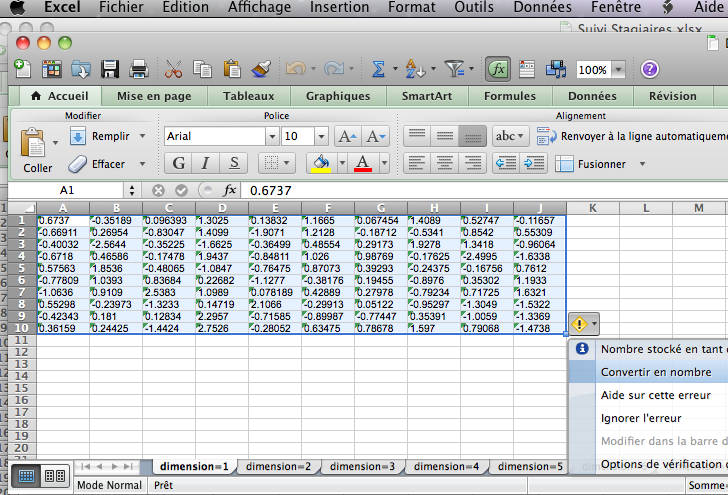Open the font name Arial dropdown
728x495 pixels.
pyautogui.click(x=272, y=136)
